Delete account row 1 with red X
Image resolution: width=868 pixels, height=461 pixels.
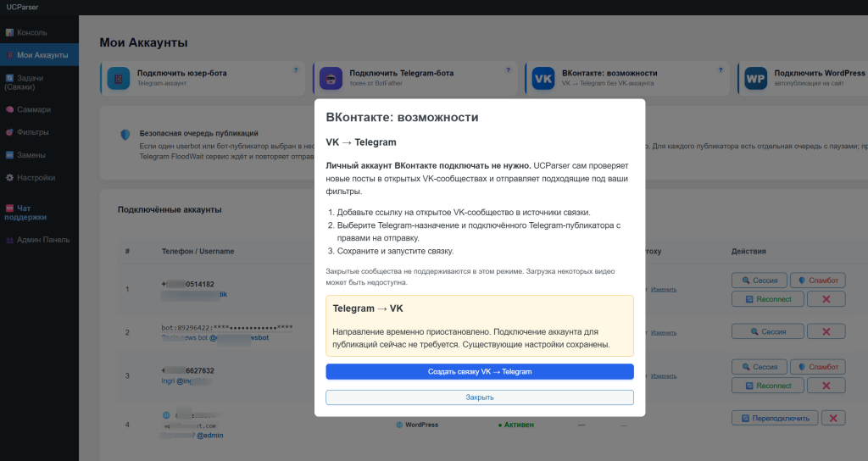click(826, 299)
